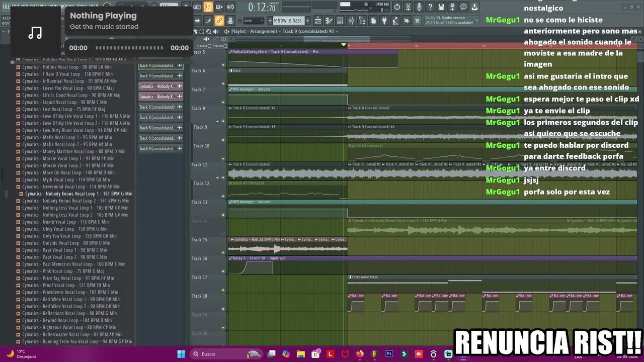Open the FILE menu
The width and height of the screenshot is (644, 362).
point(7,7)
